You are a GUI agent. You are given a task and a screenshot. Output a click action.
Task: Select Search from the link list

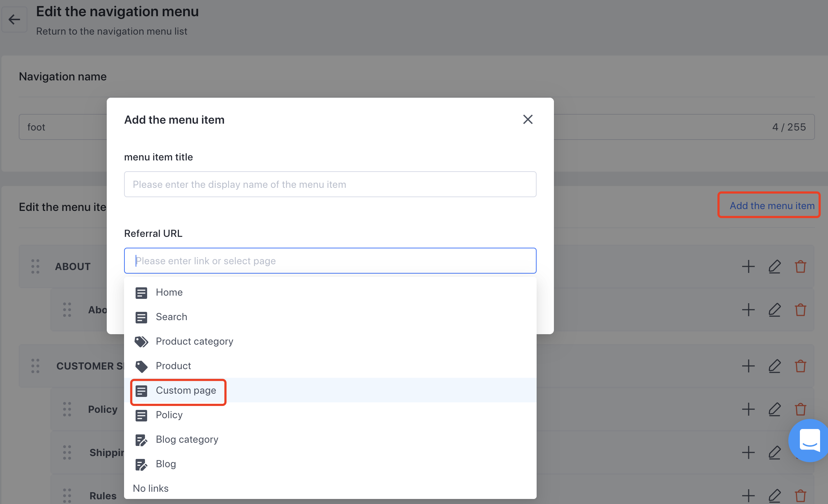[171, 317]
